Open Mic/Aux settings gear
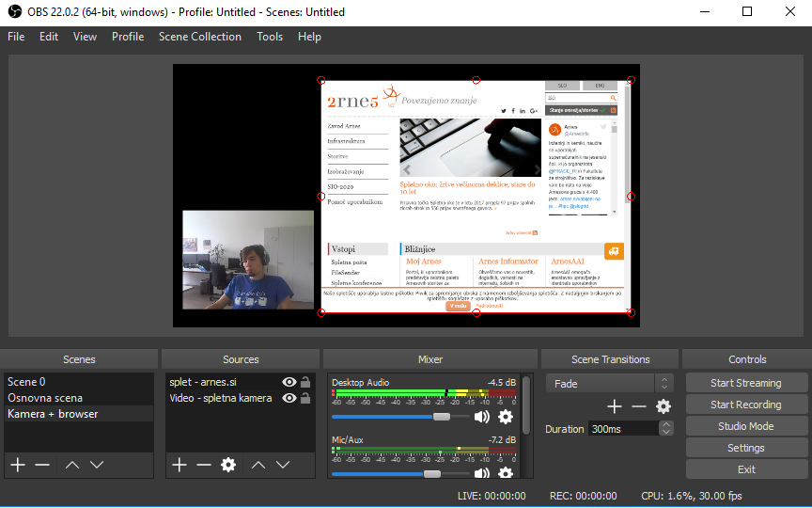The image size is (812, 508). [506, 473]
